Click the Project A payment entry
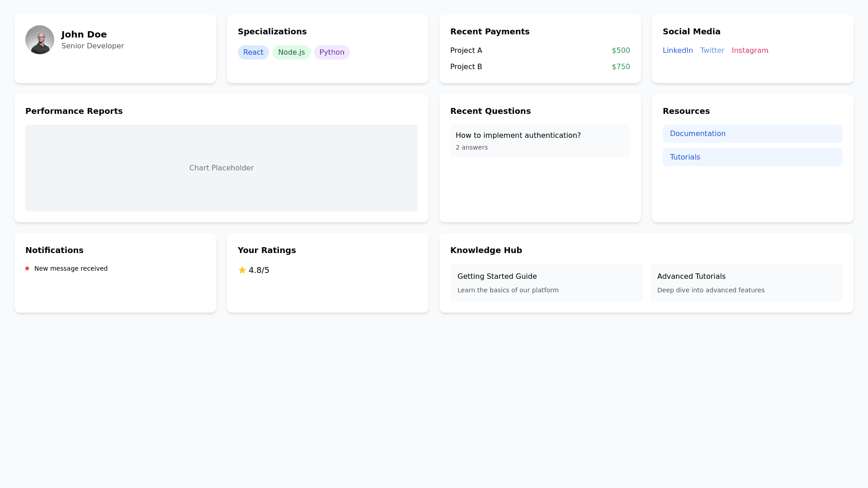The width and height of the screenshot is (868, 488). (466, 51)
